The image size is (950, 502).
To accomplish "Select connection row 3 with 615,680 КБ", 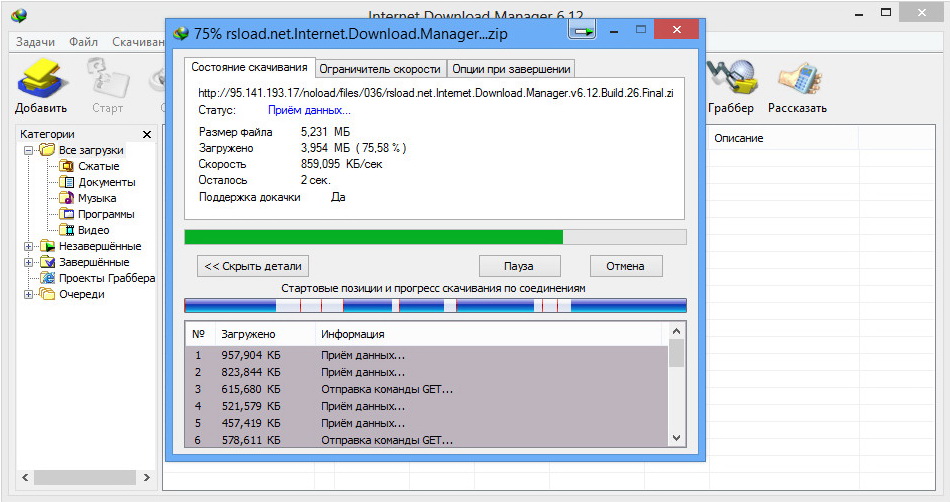I will [x=427, y=389].
